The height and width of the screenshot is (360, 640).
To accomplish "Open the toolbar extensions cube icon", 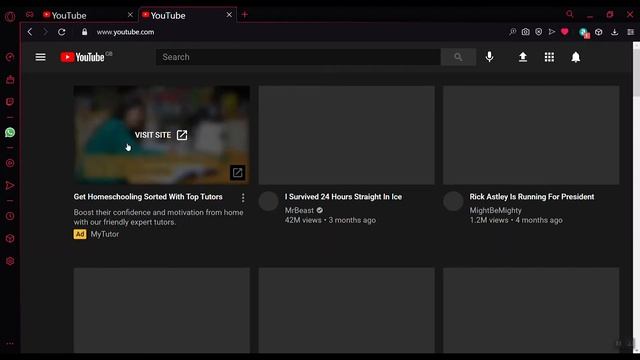I will pyautogui.click(x=599, y=32).
